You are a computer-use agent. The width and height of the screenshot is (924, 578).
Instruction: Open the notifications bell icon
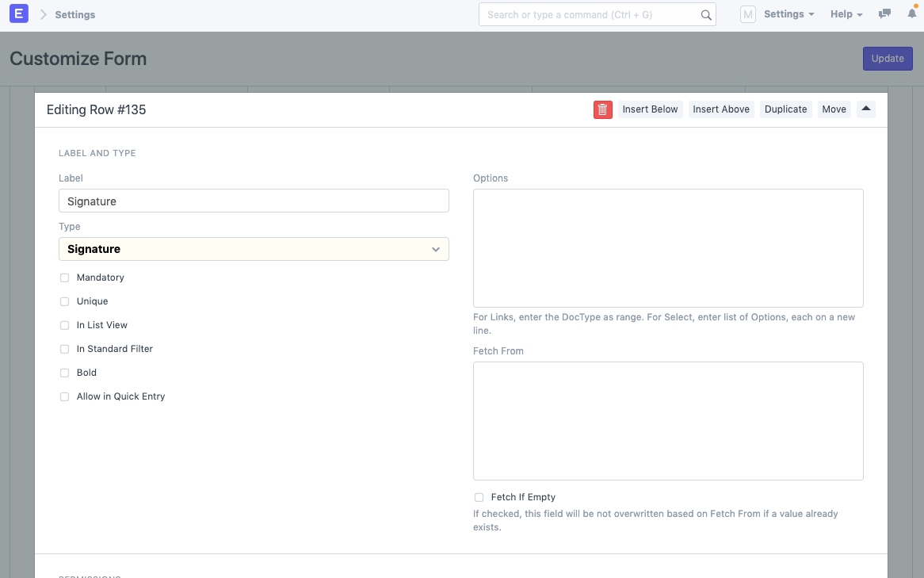click(x=911, y=14)
